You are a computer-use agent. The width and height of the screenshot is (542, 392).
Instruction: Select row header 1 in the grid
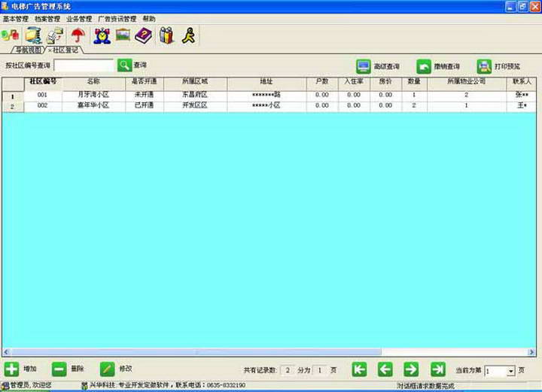click(x=13, y=96)
